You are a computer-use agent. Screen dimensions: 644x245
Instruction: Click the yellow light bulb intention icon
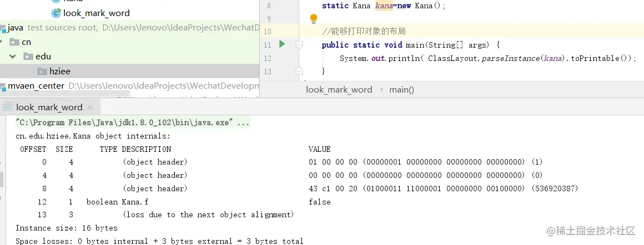(x=314, y=18)
